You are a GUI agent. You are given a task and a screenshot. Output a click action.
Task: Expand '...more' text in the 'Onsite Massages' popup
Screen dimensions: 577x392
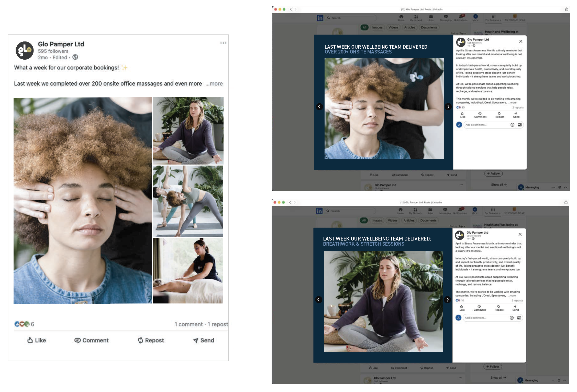[512, 103]
